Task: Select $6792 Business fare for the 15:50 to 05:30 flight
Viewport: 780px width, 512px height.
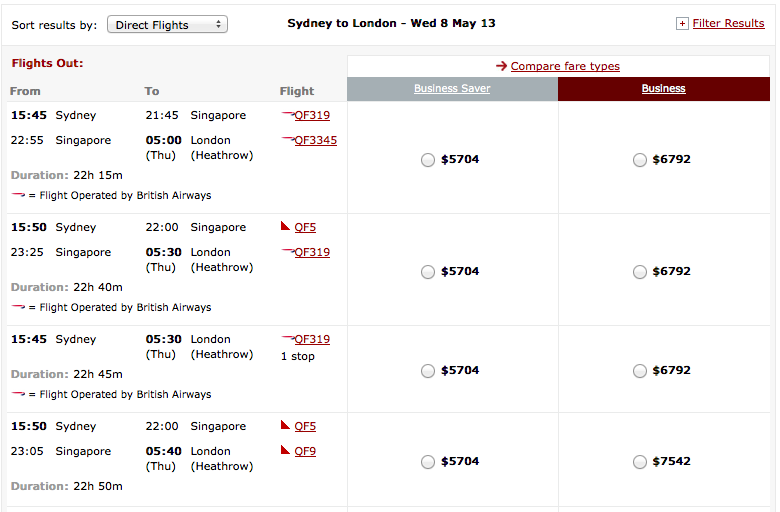Action: [x=640, y=271]
